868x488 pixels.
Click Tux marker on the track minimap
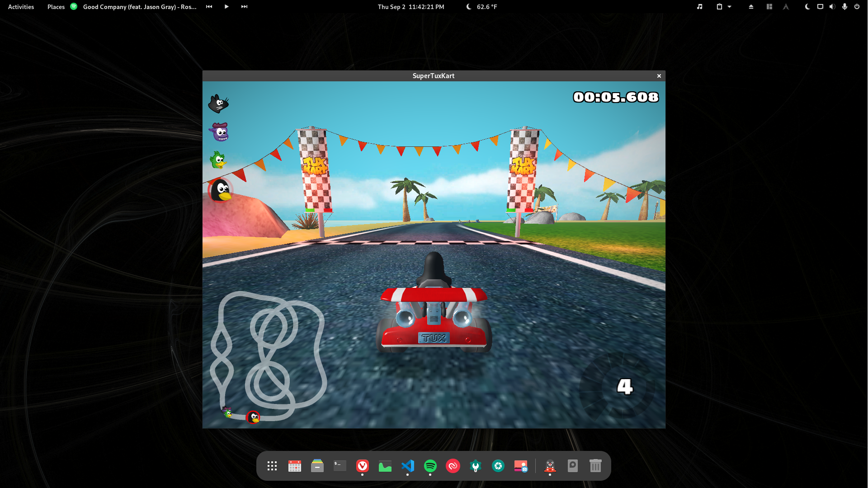click(253, 417)
